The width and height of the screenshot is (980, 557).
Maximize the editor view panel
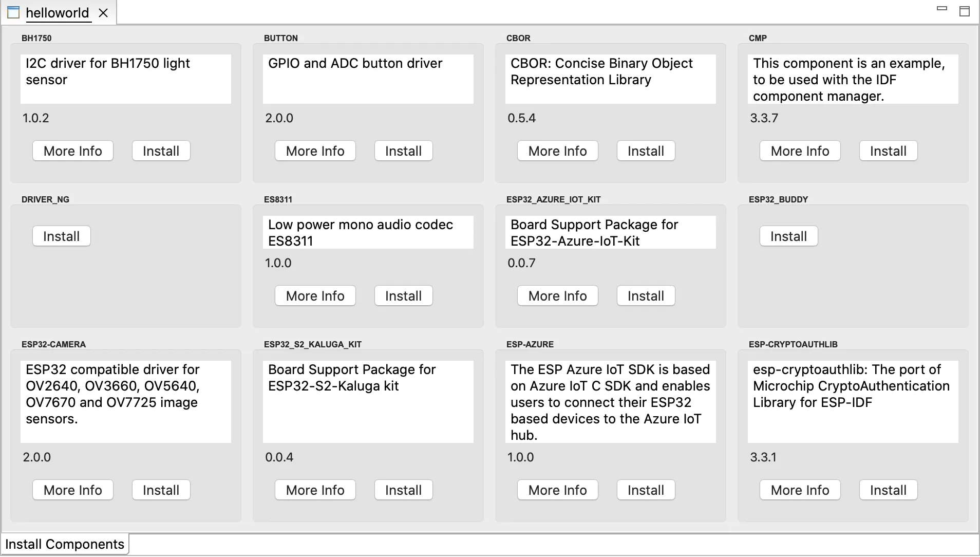coord(964,11)
